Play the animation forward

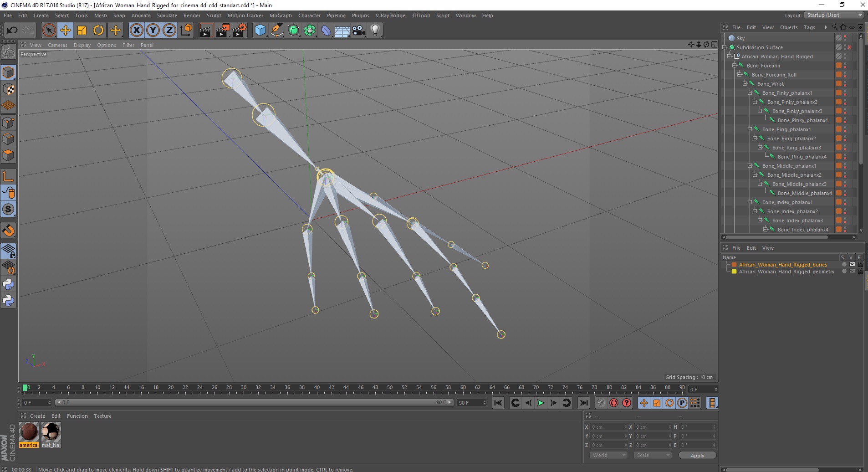click(541, 403)
